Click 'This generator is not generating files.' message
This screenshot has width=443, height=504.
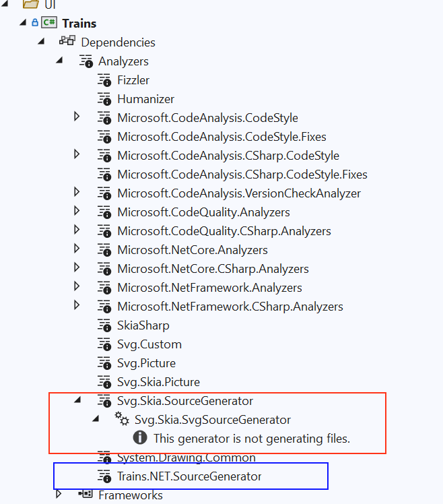(x=252, y=439)
